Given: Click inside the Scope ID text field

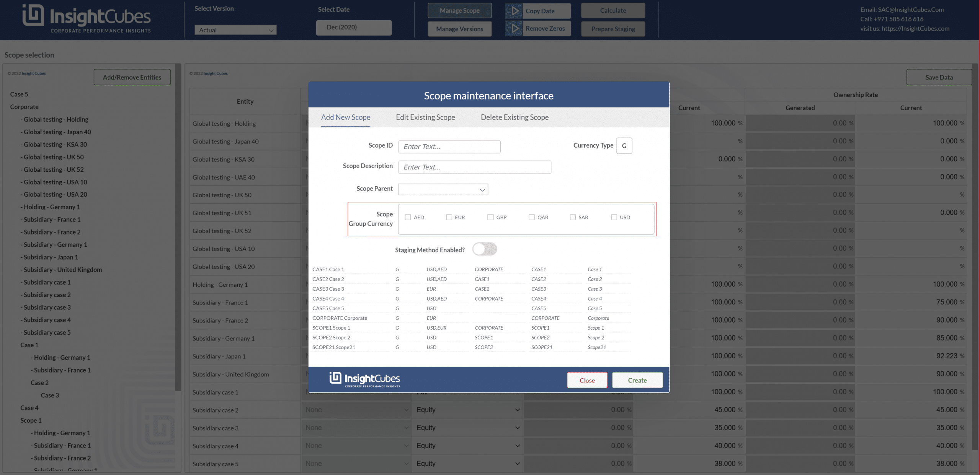Looking at the screenshot, I should click(449, 146).
